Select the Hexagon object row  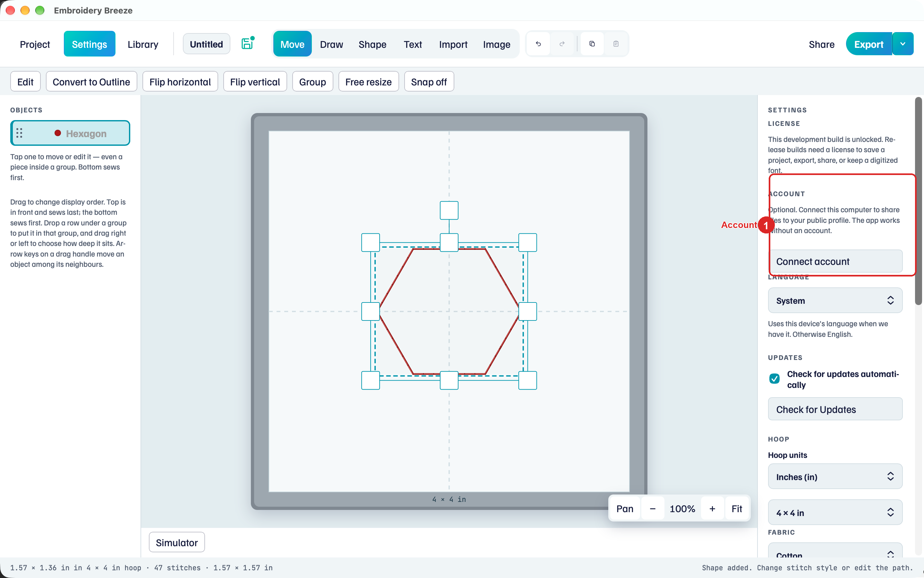pyautogui.click(x=70, y=133)
